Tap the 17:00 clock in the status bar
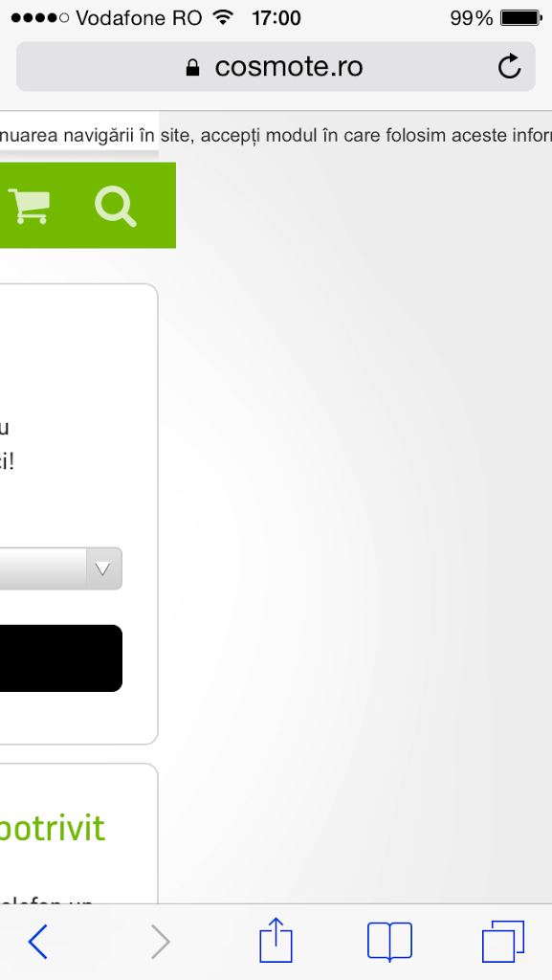 tap(276, 18)
